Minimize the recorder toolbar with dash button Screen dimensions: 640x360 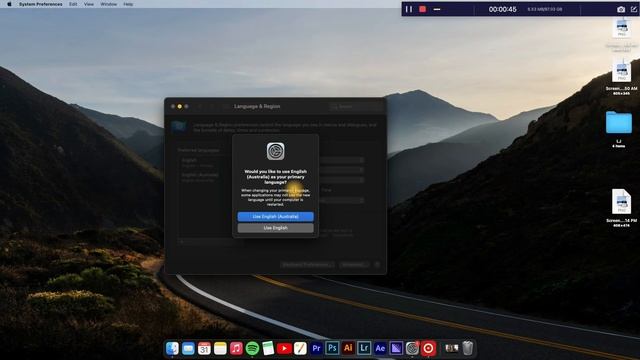437,9
